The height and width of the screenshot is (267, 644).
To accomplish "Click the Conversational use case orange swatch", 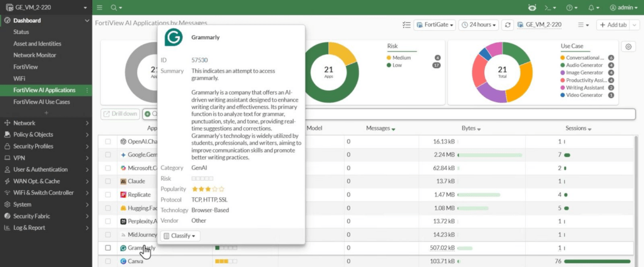I will [x=562, y=58].
